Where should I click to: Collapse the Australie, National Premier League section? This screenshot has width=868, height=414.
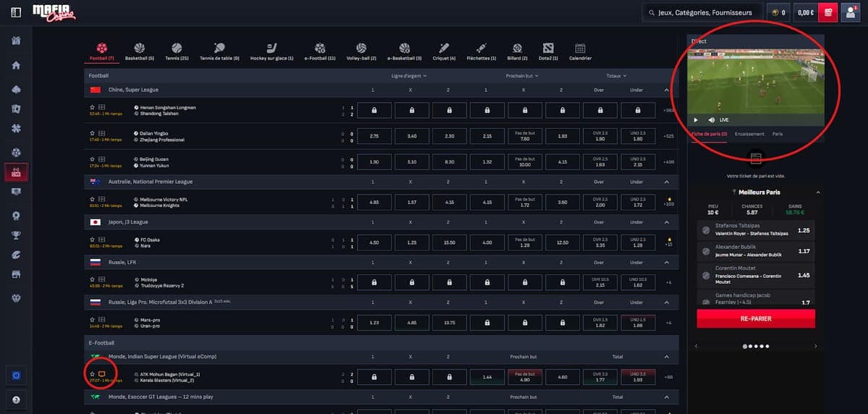(666, 182)
